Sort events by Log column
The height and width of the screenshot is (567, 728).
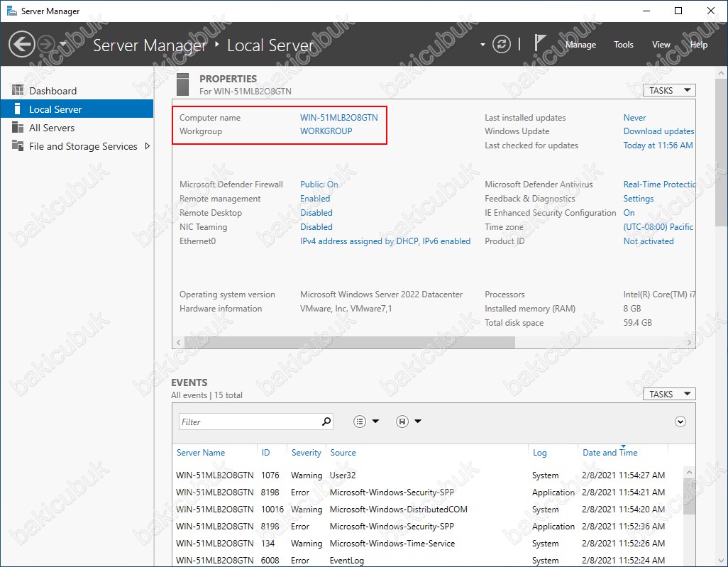539,452
